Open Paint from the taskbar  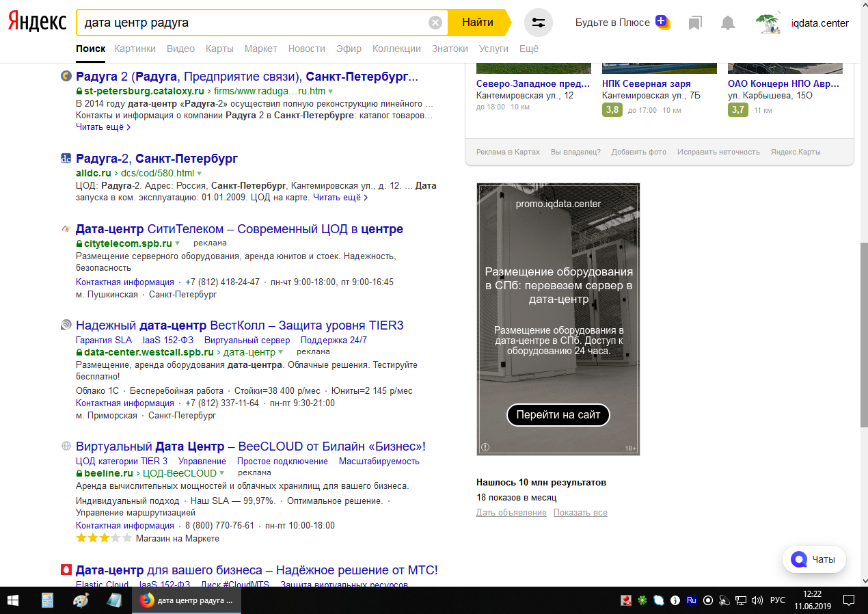(x=81, y=600)
